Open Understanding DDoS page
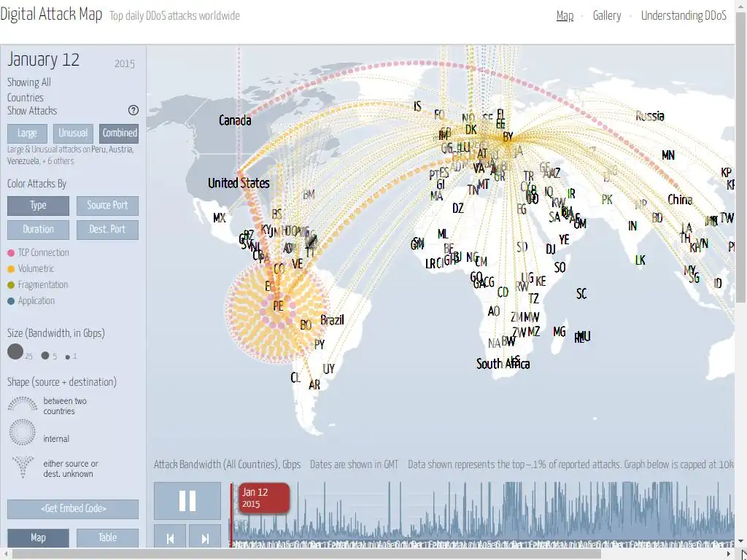Screen dimensions: 747x560 684,16
